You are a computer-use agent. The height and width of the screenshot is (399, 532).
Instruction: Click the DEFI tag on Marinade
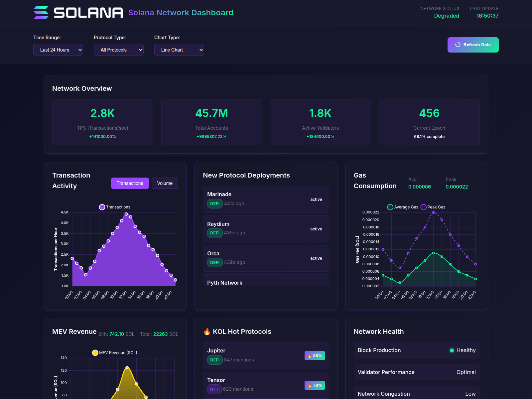[215, 204]
